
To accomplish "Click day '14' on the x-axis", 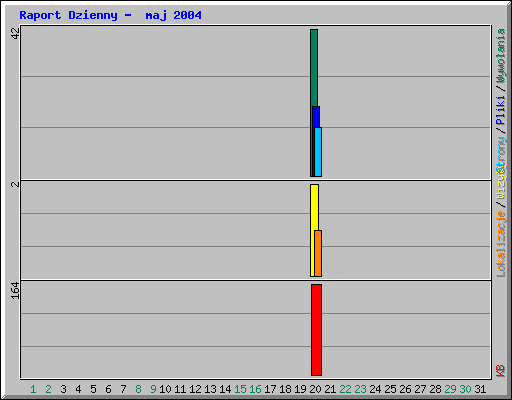I will tap(225, 389).
